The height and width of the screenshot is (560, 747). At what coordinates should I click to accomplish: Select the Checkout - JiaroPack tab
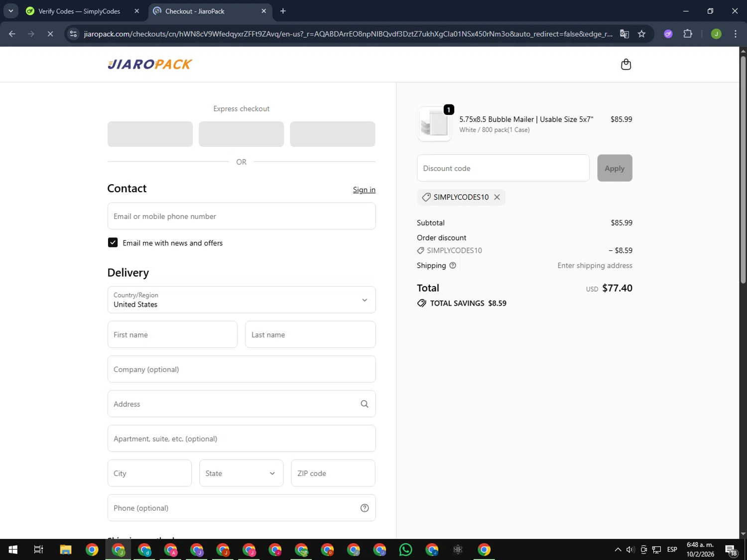pyautogui.click(x=210, y=11)
